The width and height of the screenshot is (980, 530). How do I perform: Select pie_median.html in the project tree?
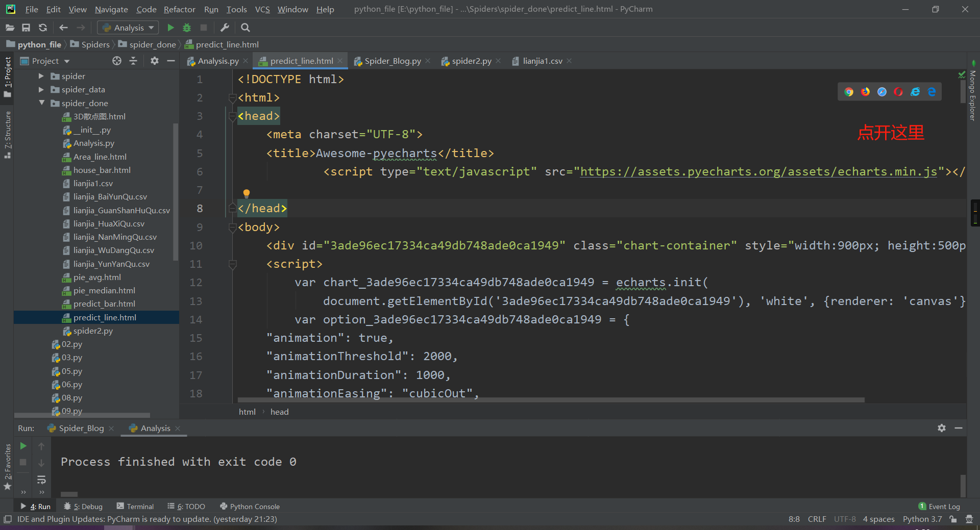tap(104, 290)
